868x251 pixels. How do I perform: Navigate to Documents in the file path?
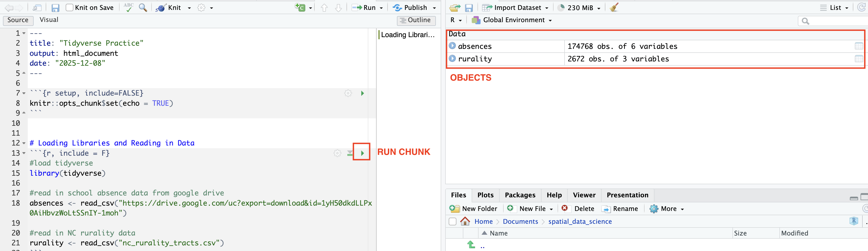[x=520, y=221]
